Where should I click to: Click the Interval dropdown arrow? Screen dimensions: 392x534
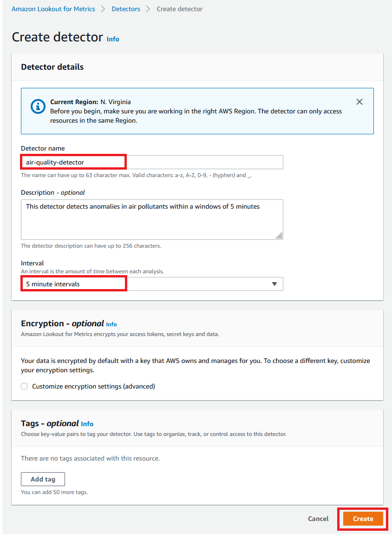click(x=274, y=284)
